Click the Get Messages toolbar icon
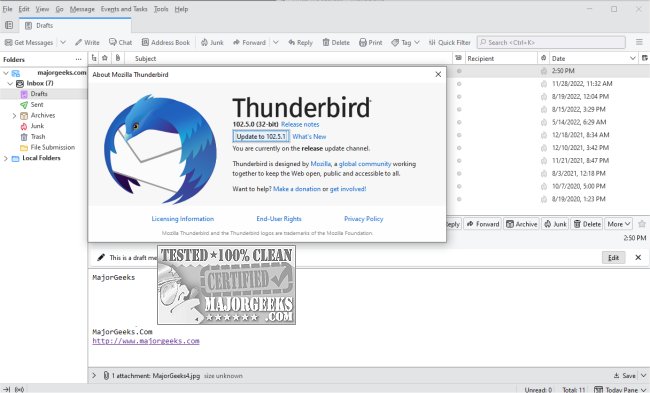This screenshot has height=393, width=650. tap(8, 42)
